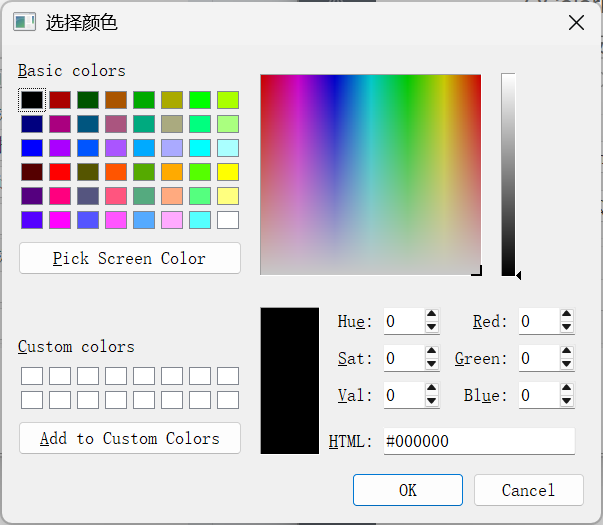Click the Basic colors label
The width and height of the screenshot is (603, 525).
point(72,71)
